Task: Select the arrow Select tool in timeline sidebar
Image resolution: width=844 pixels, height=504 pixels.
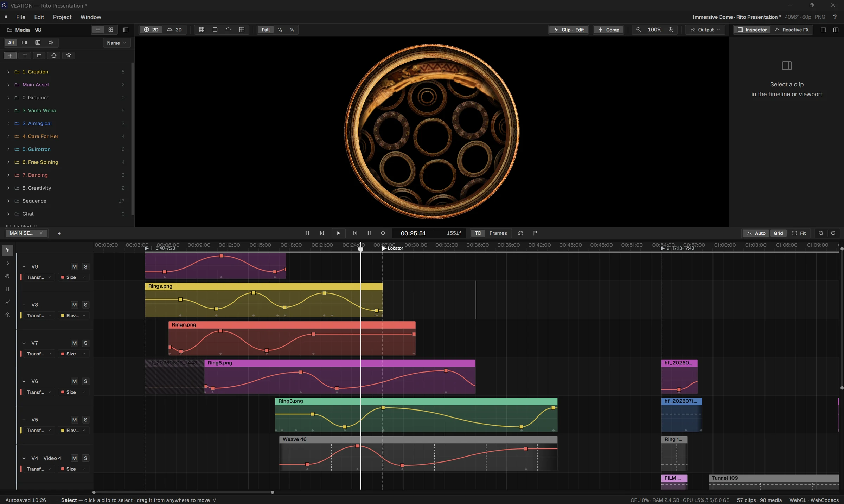Action: pos(8,250)
